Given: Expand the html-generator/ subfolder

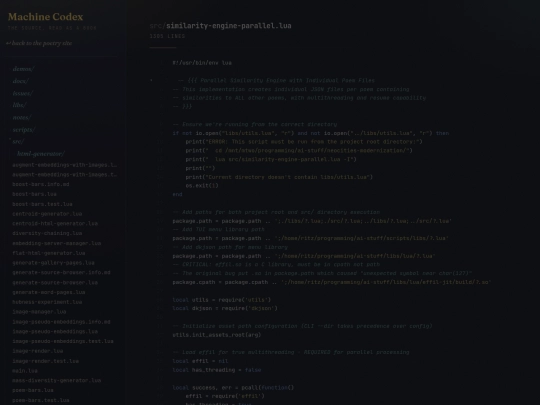Looking at the screenshot, I should 41,154.
